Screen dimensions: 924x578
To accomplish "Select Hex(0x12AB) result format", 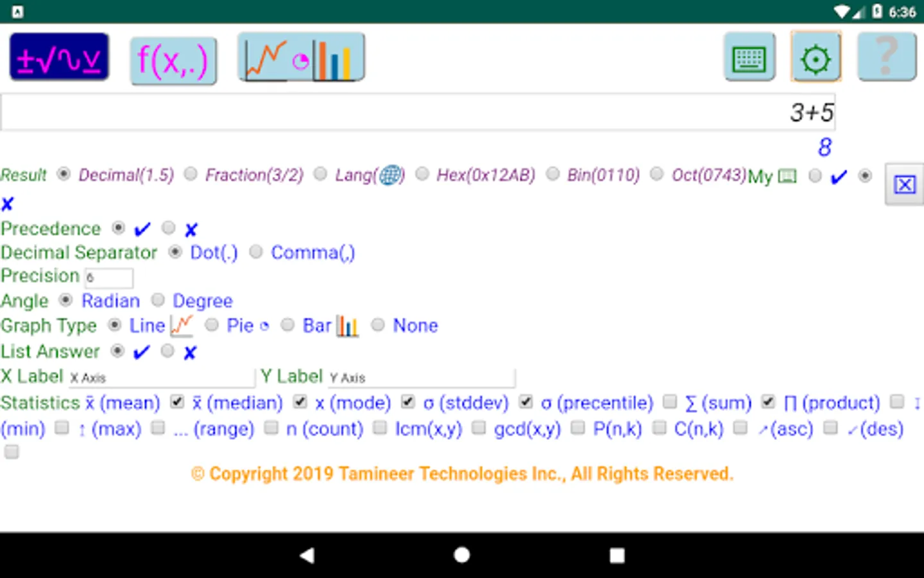I will click(422, 174).
